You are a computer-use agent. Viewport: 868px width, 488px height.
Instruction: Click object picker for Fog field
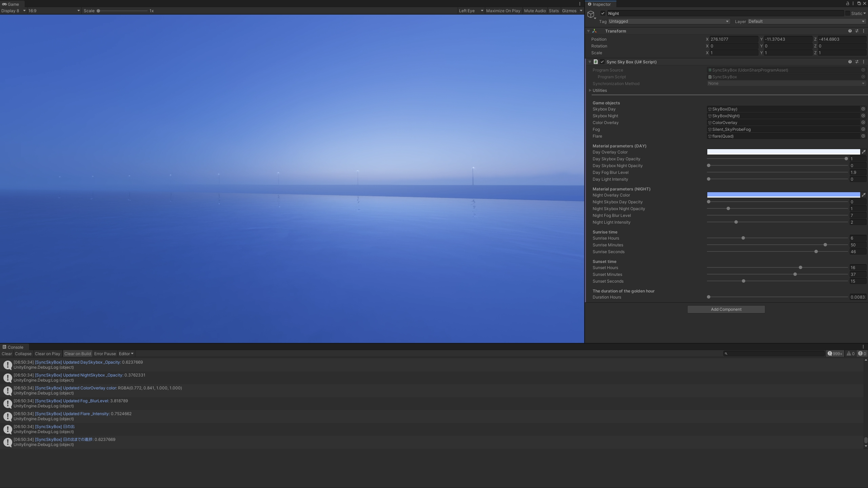(x=863, y=129)
